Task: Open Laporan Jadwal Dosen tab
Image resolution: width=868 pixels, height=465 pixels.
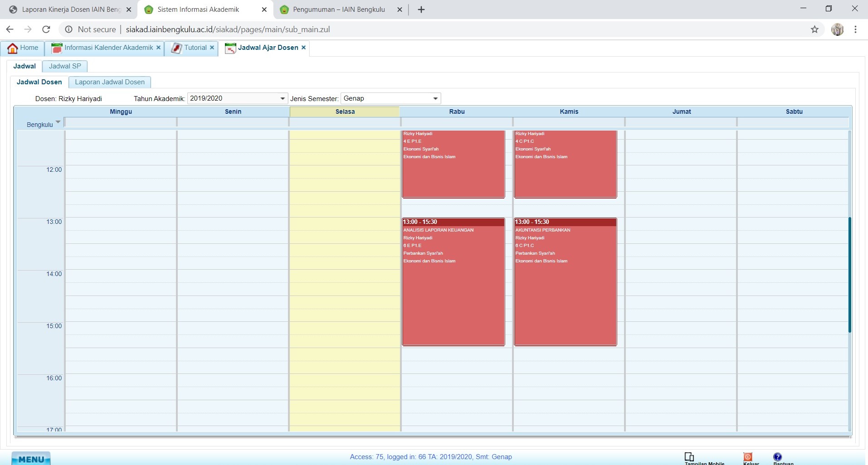Action: coord(110,82)
